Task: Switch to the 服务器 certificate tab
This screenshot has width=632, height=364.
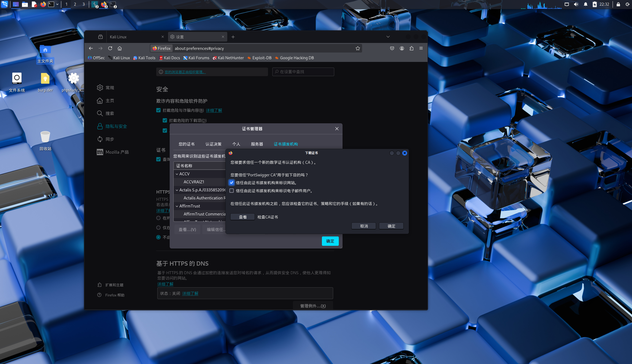Action: click(x=257, y=144)
